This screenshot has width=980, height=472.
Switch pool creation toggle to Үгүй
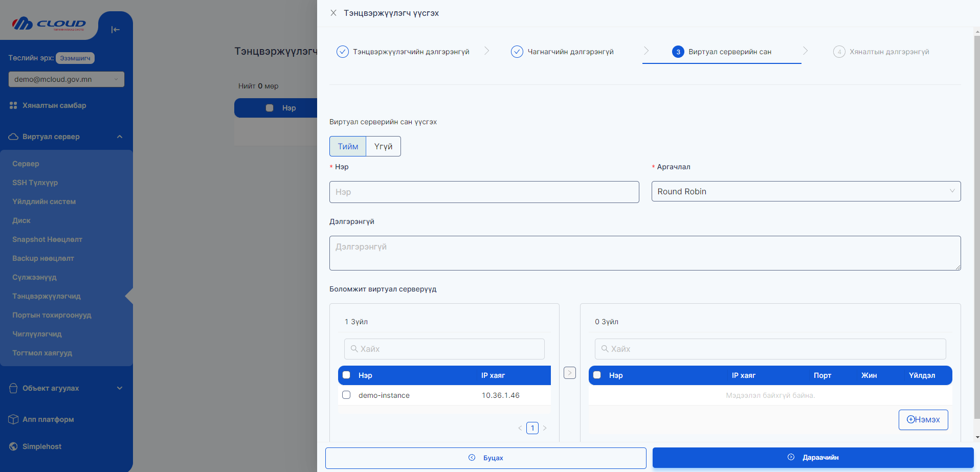pyautogui.click(x=383, y=146)
